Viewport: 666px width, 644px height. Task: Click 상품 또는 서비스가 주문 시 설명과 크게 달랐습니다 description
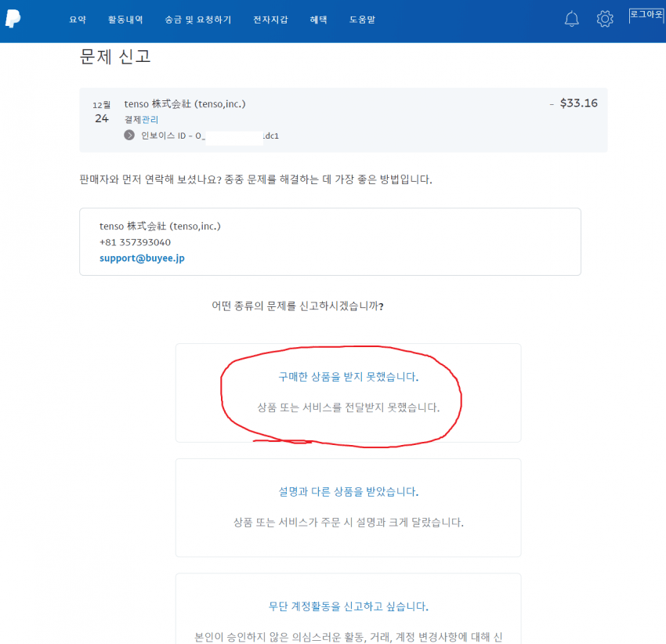[x=349, y=522]
